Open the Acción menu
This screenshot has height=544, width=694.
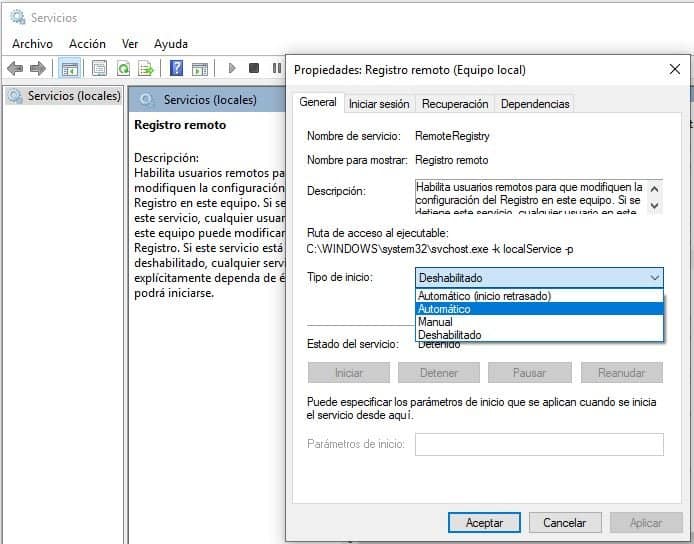(x=87, y=44)
